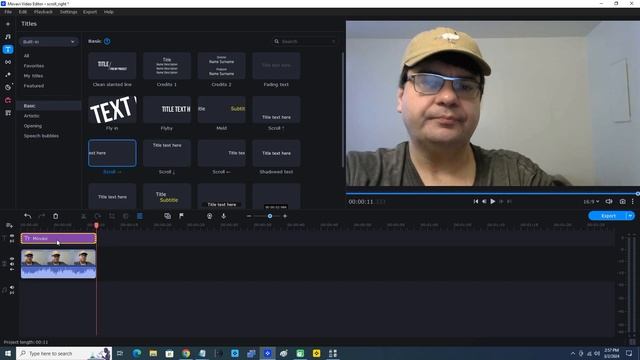Image resolution: width=640 pixels, height=360 pixels.
Task: Toggle video track visibility eye
Action: click(x=12, y=259)
